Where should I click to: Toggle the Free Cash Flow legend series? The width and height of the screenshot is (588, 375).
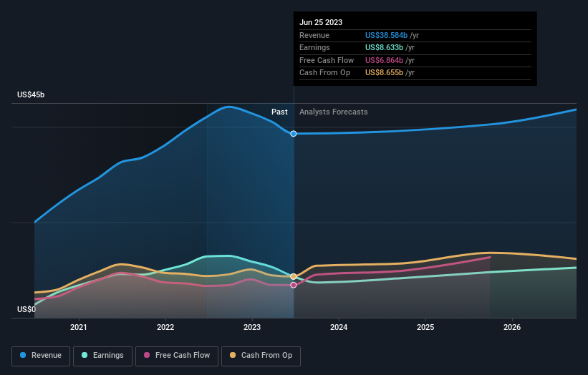coord(177,356)
